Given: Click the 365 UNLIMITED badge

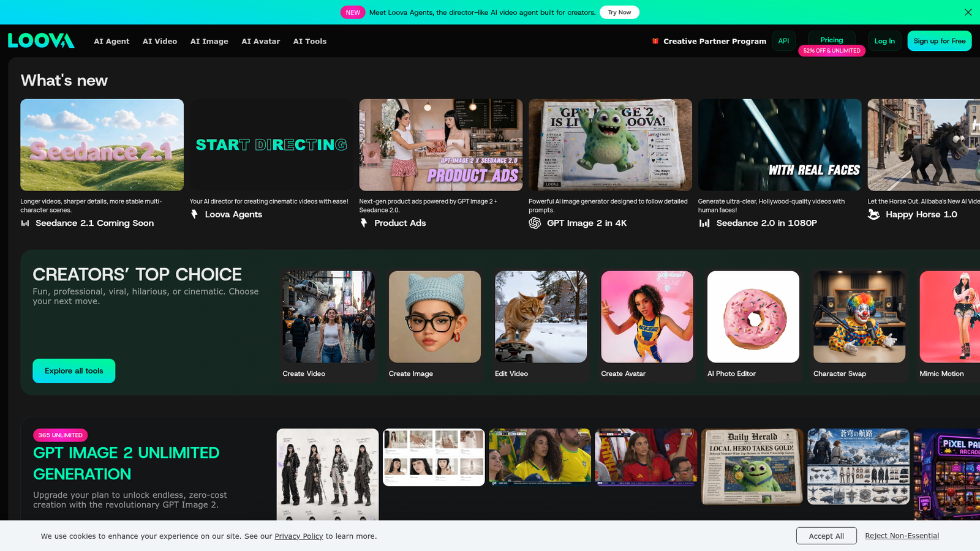Looking at the screenshot, I should coord(60,435).
